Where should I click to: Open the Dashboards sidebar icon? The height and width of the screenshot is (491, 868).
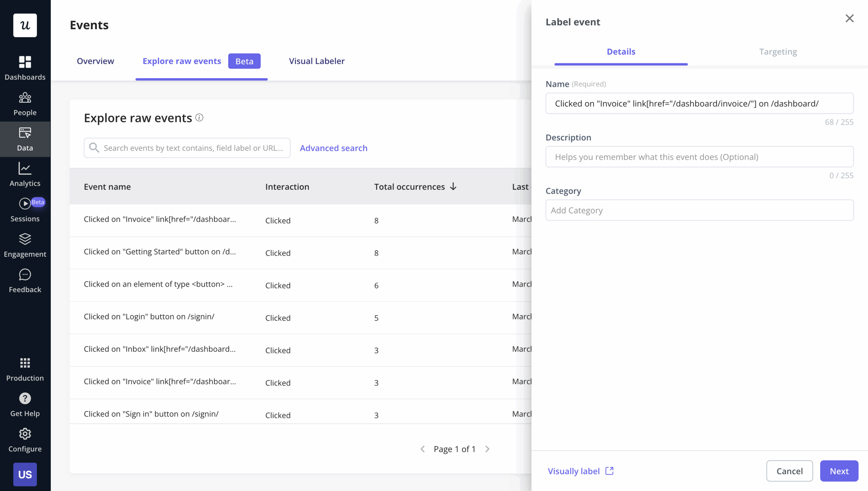(25, 62)
